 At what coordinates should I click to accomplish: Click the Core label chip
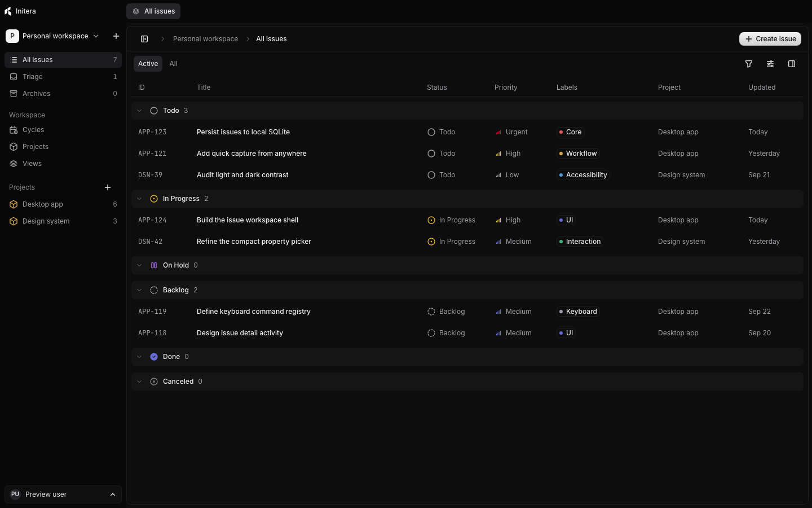[x=571, y=132]
